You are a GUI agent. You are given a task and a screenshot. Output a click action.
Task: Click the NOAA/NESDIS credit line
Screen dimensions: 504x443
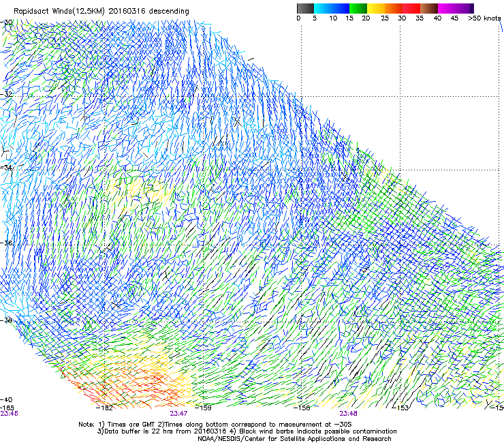(294, 439)
